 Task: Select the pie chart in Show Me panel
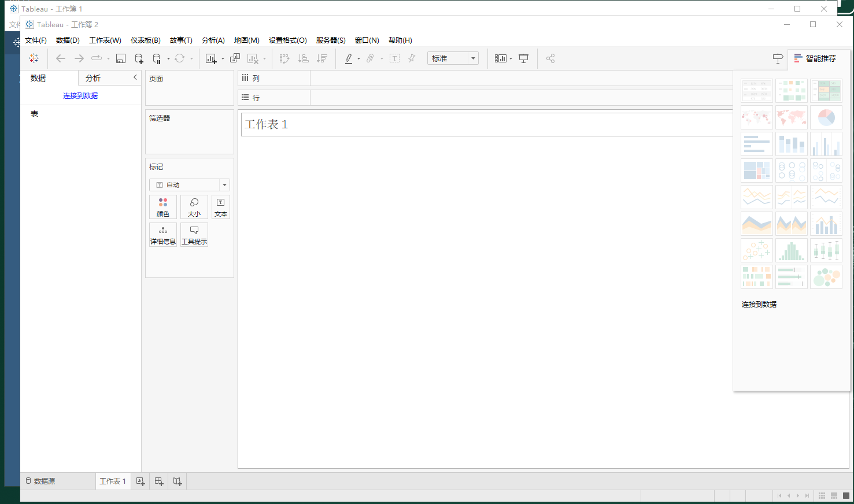826,117
